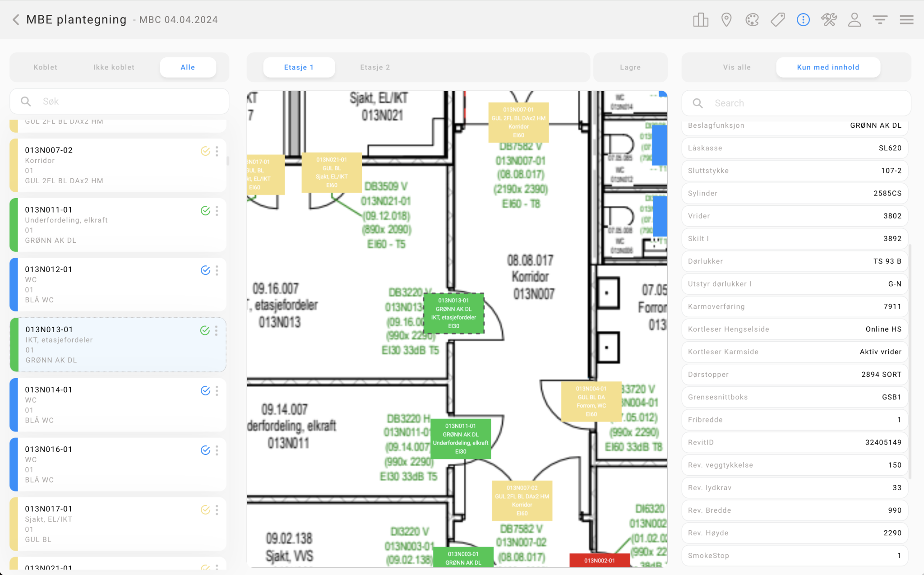This screenshot has width=924, height=575.
Task: Switch to Etasje 2 floor tab
Action: tap(375, 67)
